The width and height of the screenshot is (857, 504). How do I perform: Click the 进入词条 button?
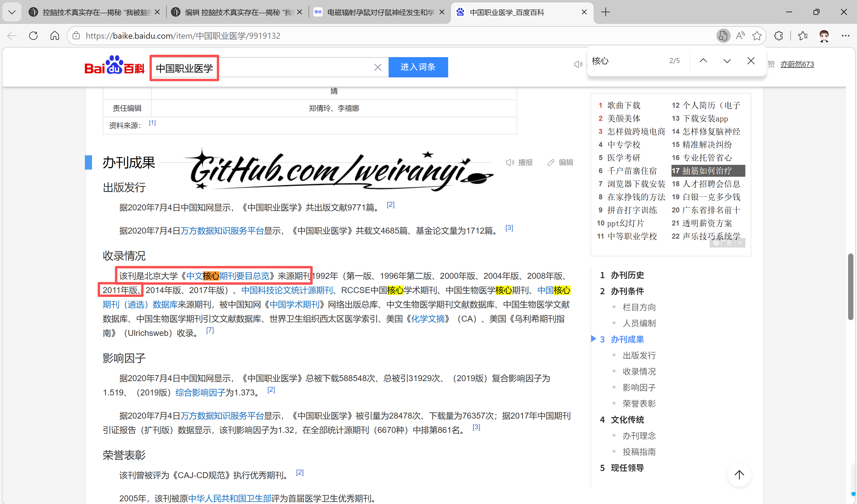[x=418, y=67]
